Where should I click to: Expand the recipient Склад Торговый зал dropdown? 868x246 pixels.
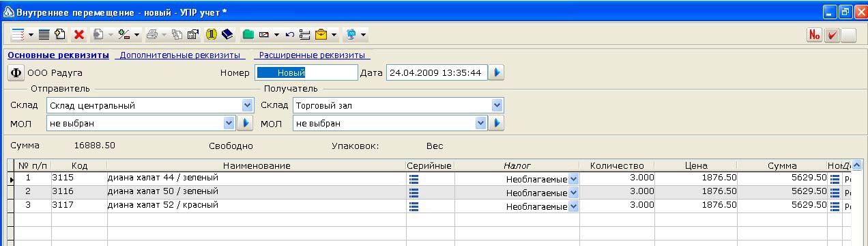[497, 105]
